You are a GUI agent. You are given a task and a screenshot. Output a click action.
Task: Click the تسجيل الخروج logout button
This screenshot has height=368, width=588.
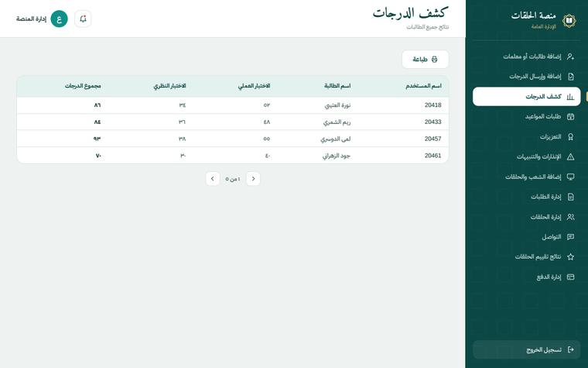point(527,349)
